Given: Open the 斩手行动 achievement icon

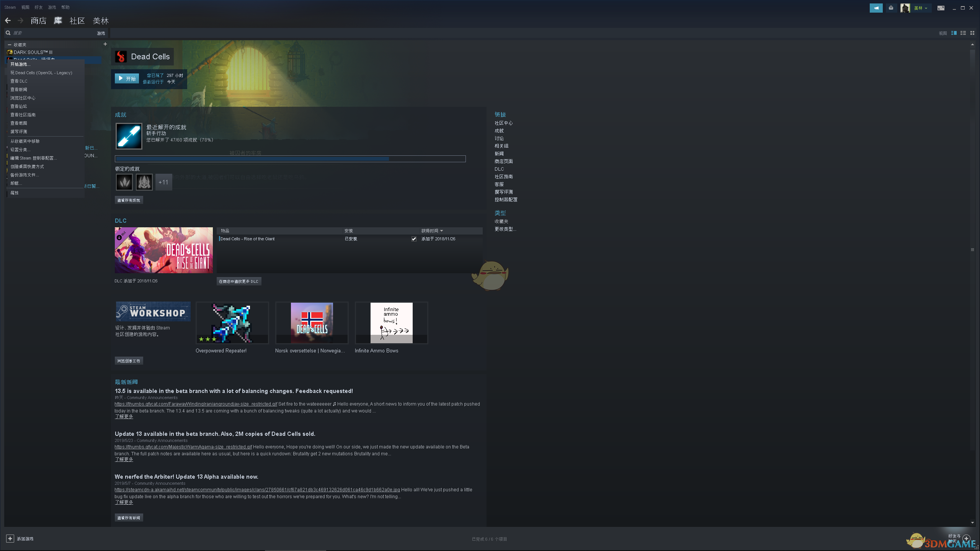Looking at the screenshot, I should (x=129, y=136).
